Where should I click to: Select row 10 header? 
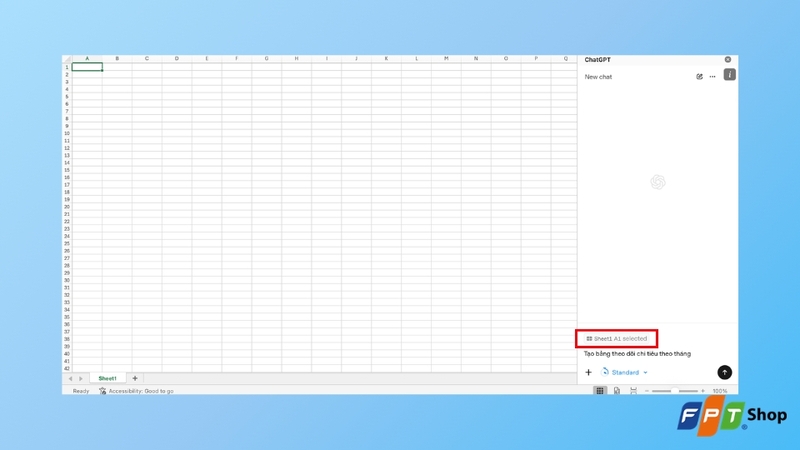(x=67, y=133)
